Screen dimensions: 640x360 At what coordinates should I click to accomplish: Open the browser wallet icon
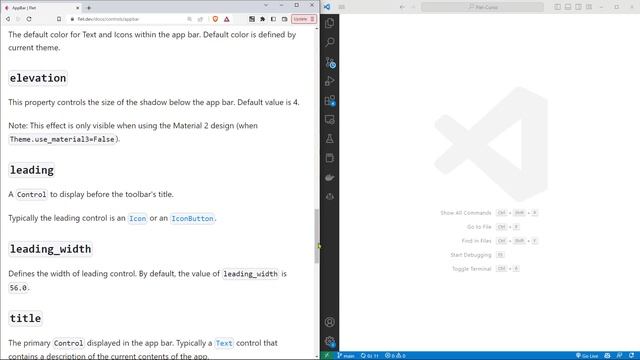(x=284, y=19)
